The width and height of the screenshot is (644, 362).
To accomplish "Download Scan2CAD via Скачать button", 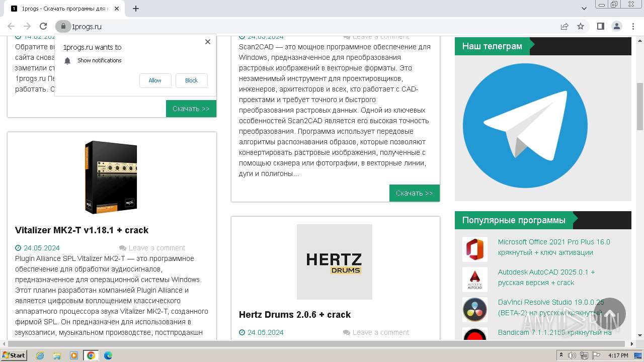I will pos(415,193).
